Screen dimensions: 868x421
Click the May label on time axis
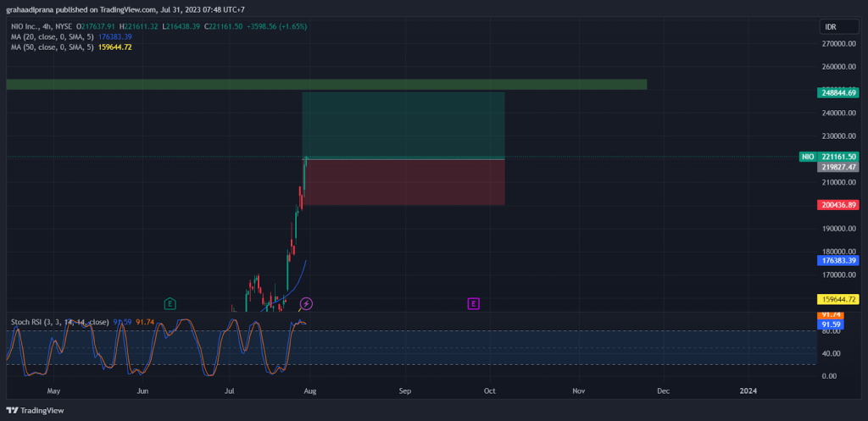click(x=53, y=391)
